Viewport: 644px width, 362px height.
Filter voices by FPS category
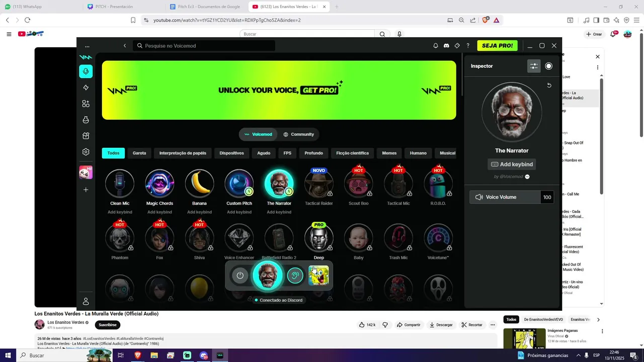click(x=287, y=153)
